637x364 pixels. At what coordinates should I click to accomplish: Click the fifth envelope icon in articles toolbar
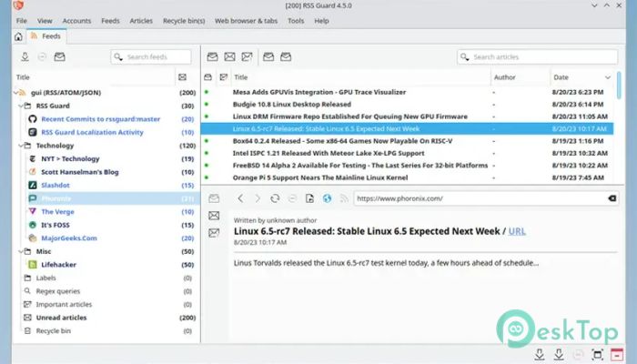(286, 56)
